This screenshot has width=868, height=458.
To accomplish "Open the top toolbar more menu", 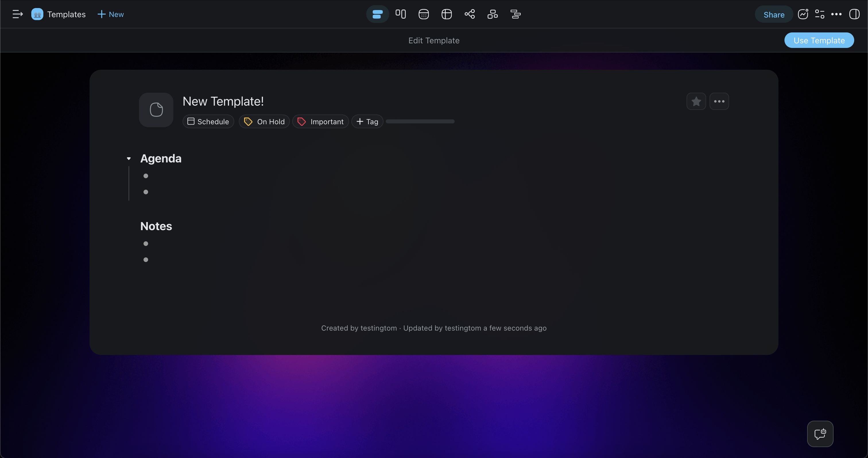I will [x=836, y=14].
